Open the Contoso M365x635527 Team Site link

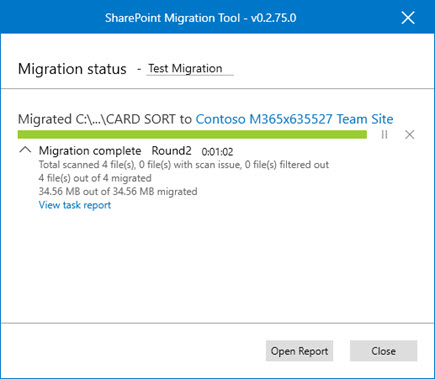[x=294, y=119]
